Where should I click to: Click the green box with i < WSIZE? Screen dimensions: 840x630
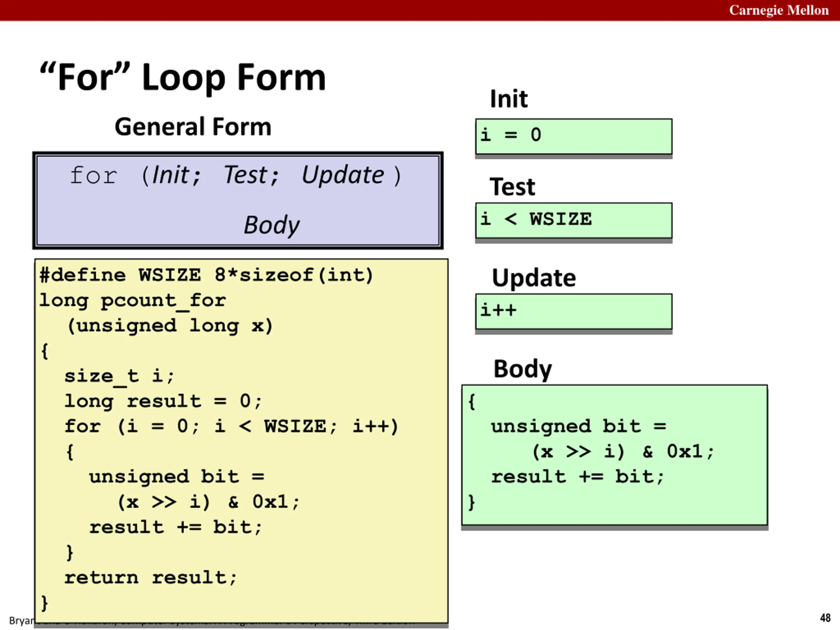tap(574, 220)
